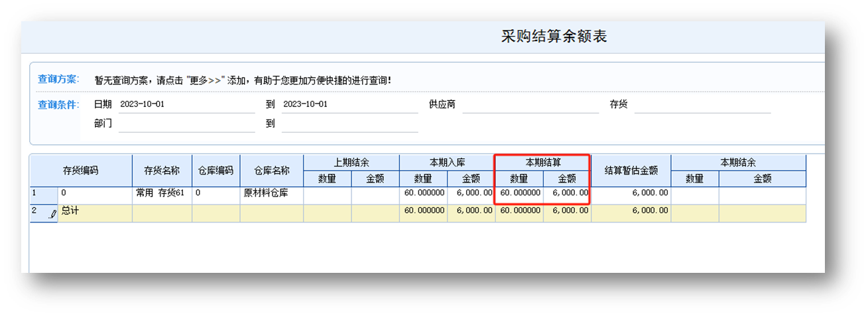
Task: Click the end date field after 日期's 到
Action: coord(349,105)
